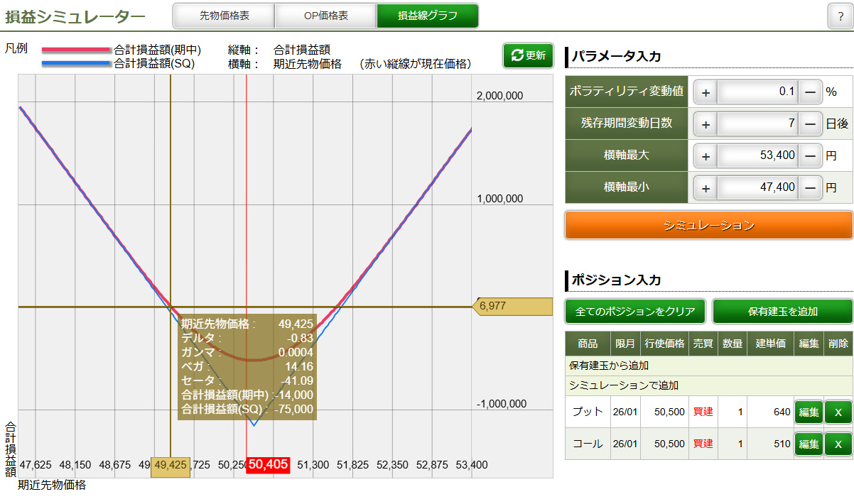Click the red 50,405 current price marker
854x504 pixels.
click(x=268, y=464)
